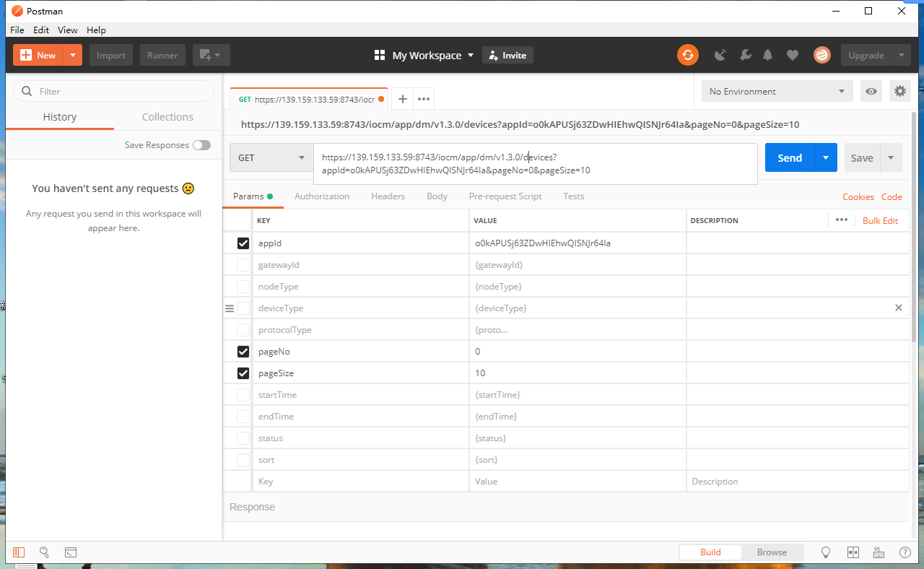The width and height of the screenshot is (924, 569).
Task: Open the GET method dropdown
Action: point(271,158)
